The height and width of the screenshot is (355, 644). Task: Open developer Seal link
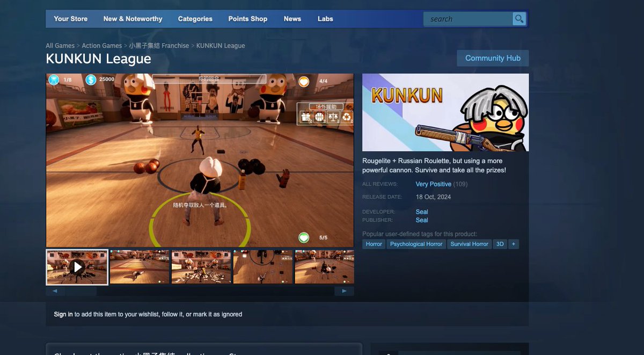(x=422, y=212)
